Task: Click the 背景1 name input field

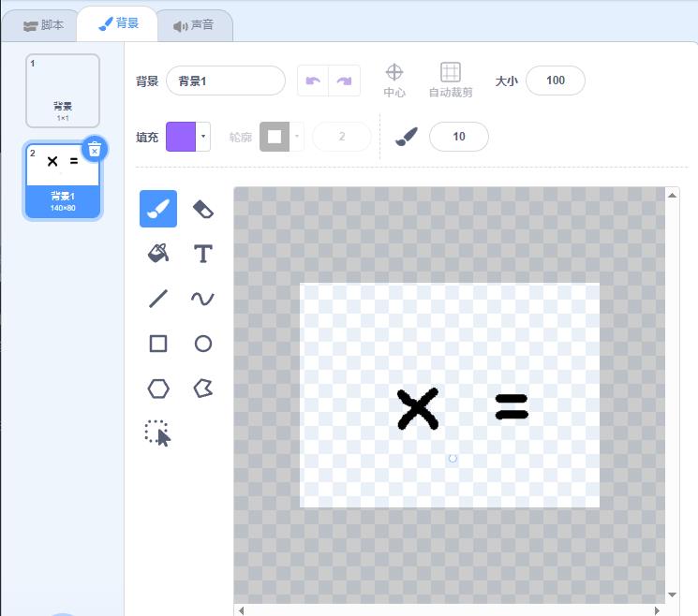Action: coord(225,81)
